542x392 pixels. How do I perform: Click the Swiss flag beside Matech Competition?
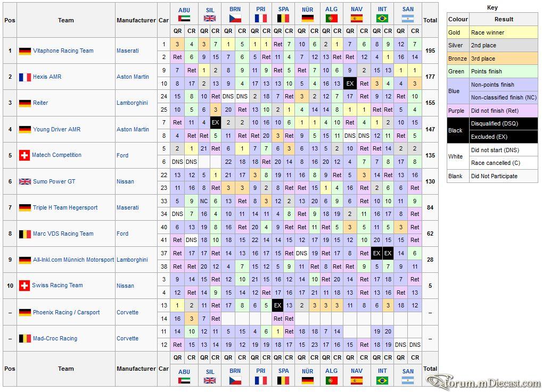[24, 155]
